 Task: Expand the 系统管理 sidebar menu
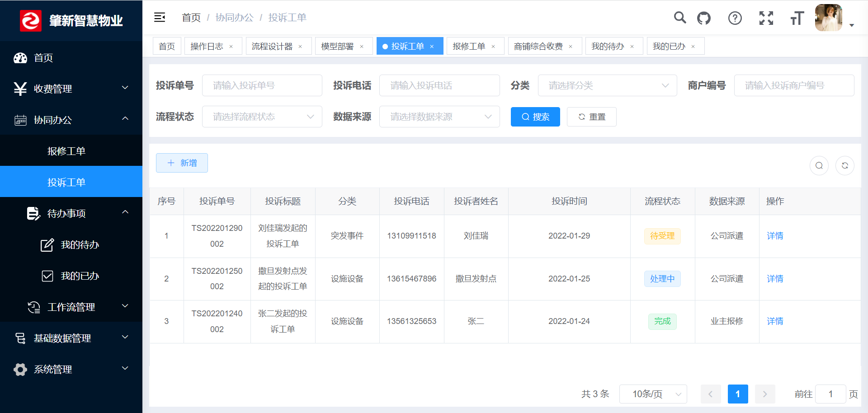pyautogui.click(x=71, y=369)
